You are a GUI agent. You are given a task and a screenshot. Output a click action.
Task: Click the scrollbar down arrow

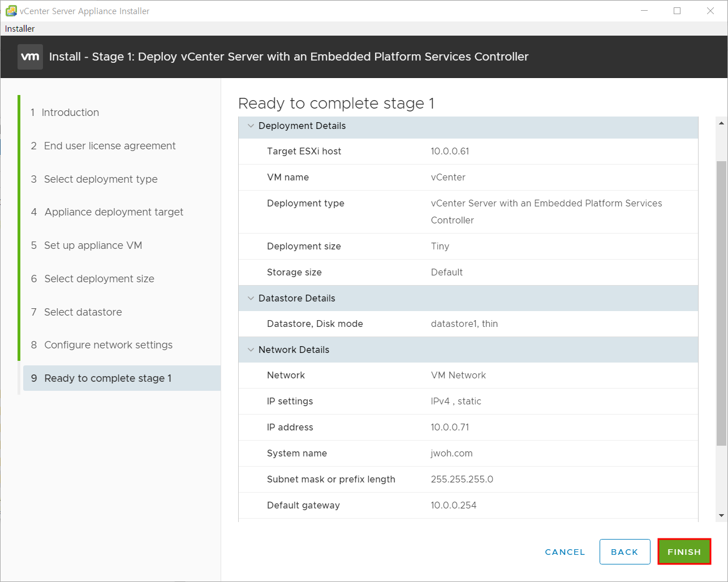[x=721, y=515]
